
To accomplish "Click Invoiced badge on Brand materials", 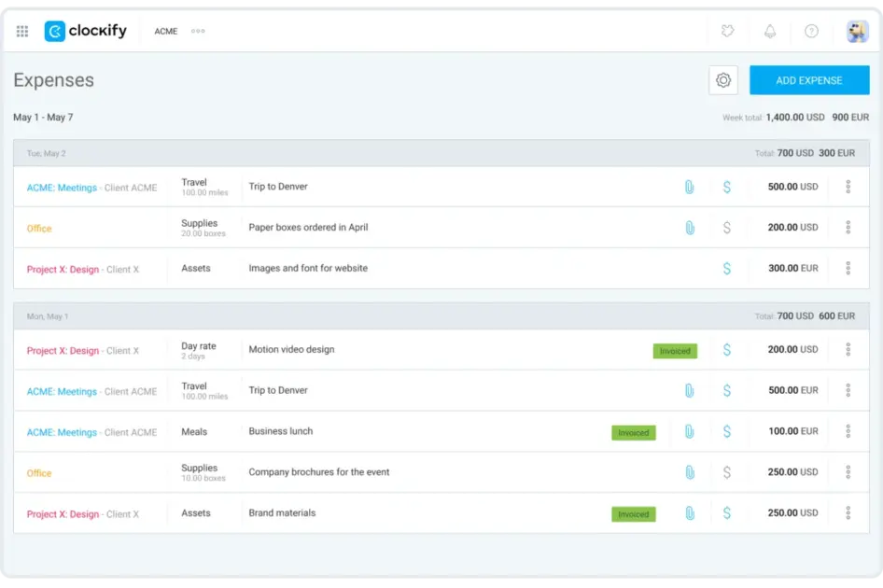I will click(x=634, y=514).
